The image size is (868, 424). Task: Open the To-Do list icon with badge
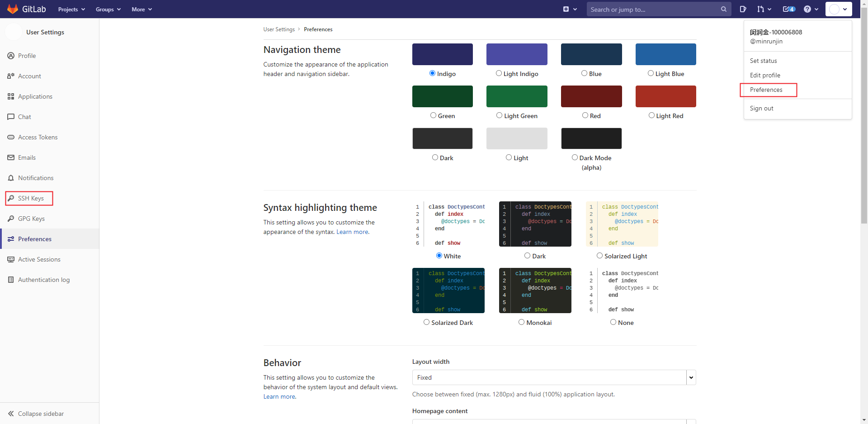(x=789, y=9)
